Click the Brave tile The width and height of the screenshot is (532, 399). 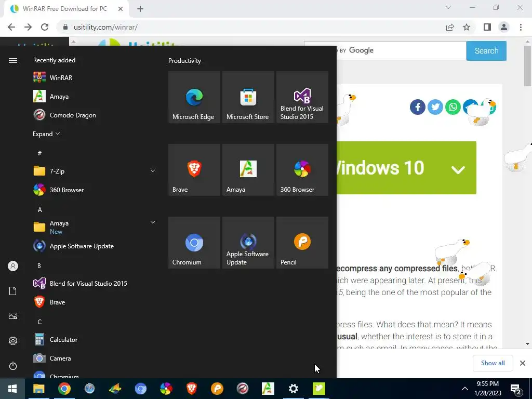click(x=194, y=170)
